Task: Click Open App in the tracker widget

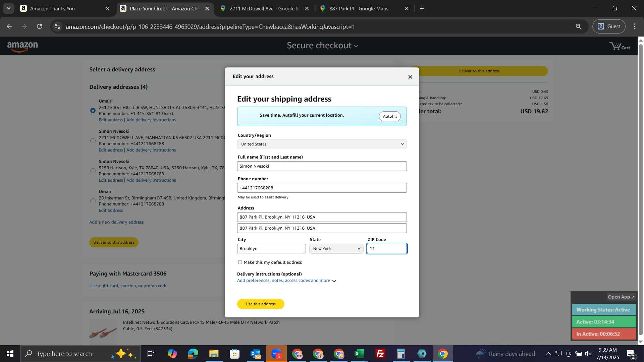Action: [621, 297]
